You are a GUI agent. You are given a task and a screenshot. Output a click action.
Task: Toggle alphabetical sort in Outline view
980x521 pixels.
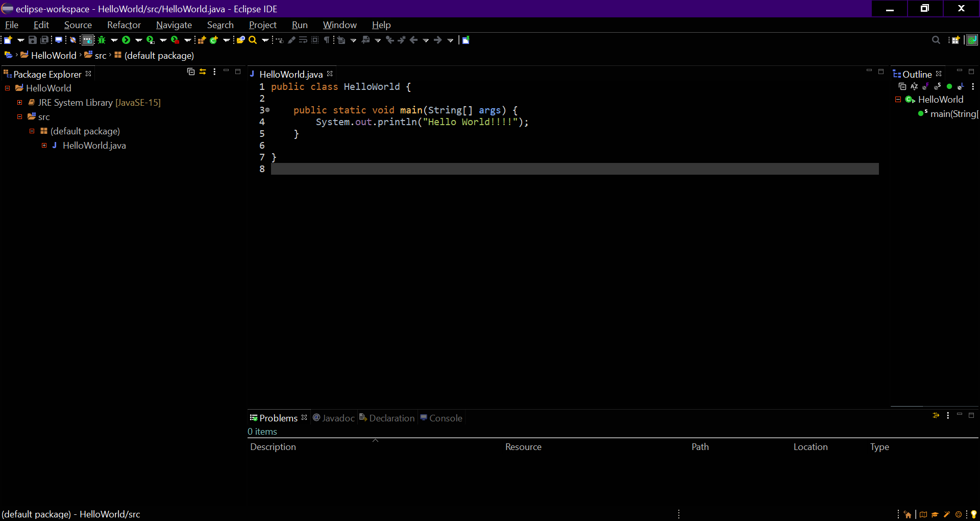[914, 87]
